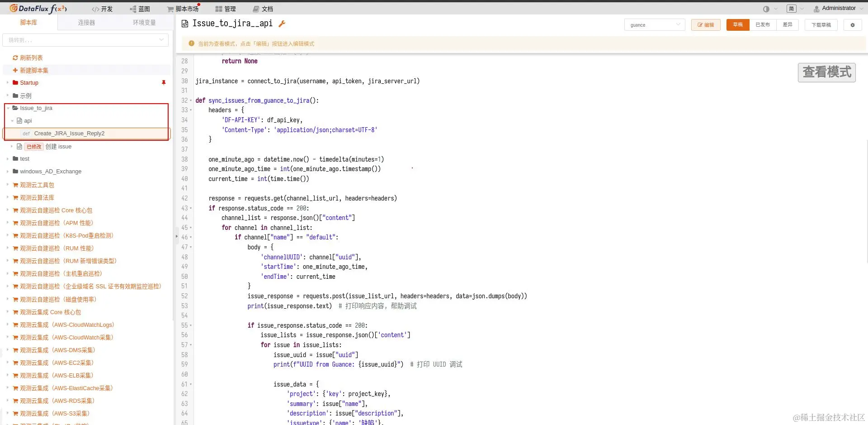Open the theme switcher half-circle icon
Image resolution: width=868 pixels, height=425 pixels.
(766, 9)
